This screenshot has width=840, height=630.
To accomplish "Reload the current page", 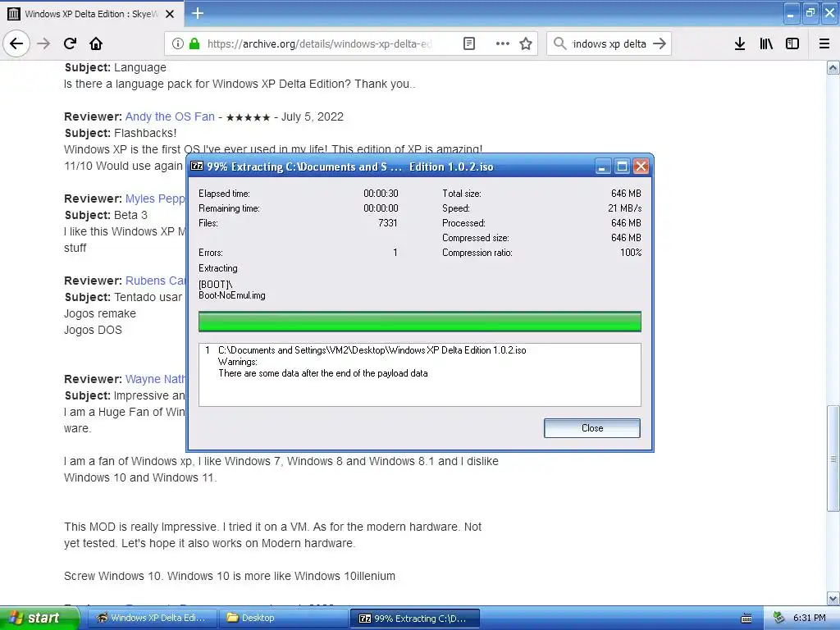I will pyautogui.click(x=70, y=43).
